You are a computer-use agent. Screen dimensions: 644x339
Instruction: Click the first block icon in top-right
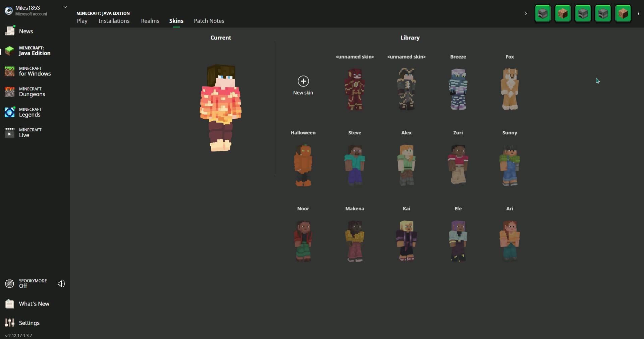point(542,14)
